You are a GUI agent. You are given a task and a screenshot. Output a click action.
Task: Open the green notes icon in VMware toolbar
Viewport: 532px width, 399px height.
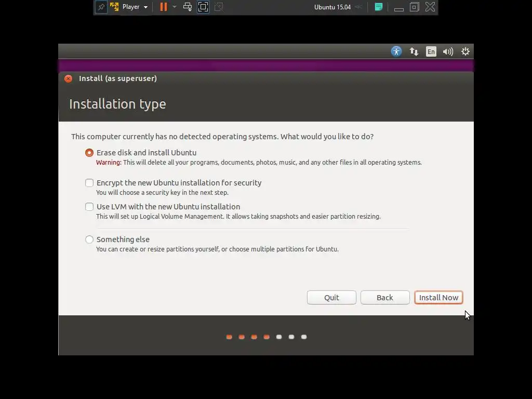379,7
